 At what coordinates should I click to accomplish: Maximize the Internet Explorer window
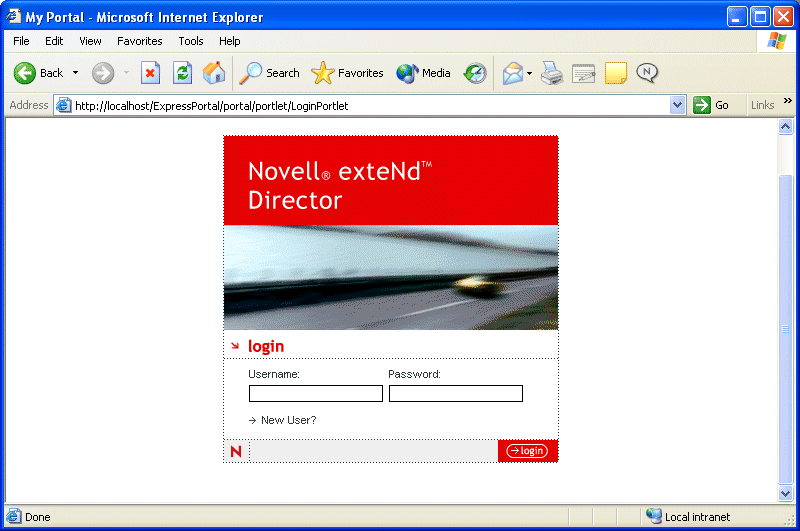tap(760, 17)
